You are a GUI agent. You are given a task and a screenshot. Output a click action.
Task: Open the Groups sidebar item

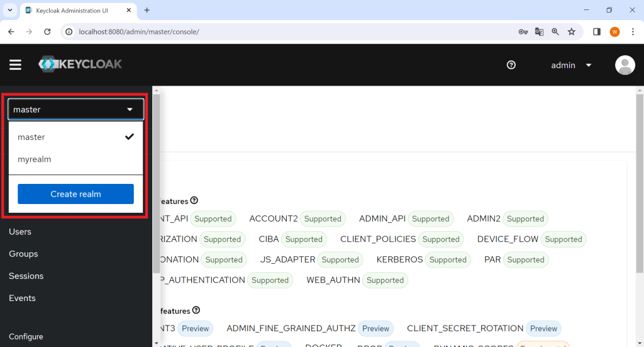(x=23, y=254)
